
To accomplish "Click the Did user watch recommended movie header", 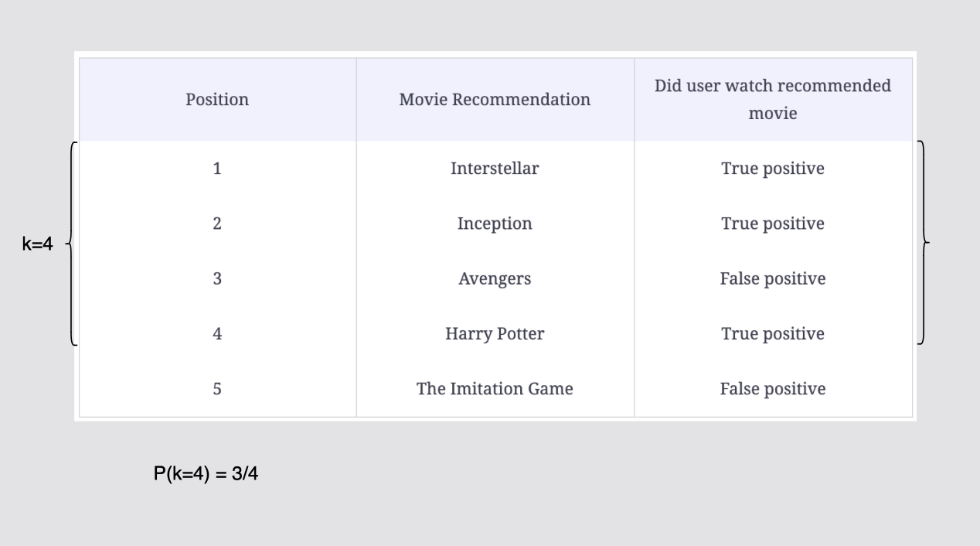I will 773,100.
